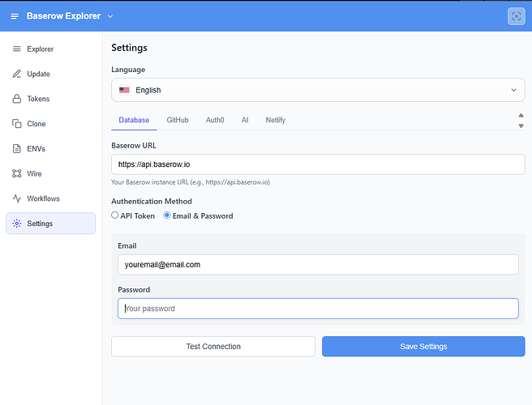The image size is (532, 405).
Task: Click the hamburger menu icon in header
Action: tap(14, 16)
